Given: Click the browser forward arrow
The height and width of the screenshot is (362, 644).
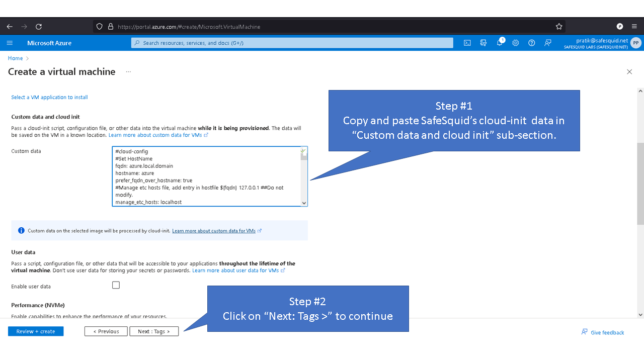Looking at the screenshot, I should pos(24,27).
